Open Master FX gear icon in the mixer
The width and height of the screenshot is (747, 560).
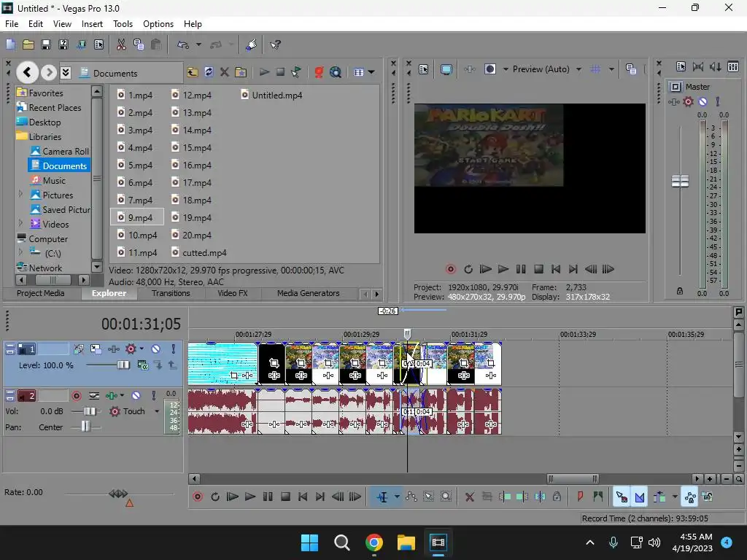(x=688, y=101)
